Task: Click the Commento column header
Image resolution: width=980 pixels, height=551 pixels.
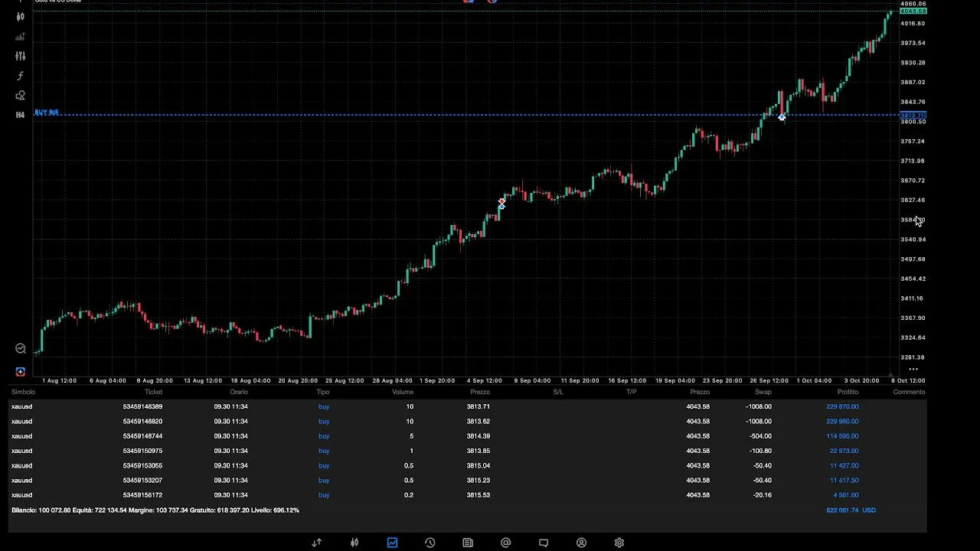Action: (909, 392)
